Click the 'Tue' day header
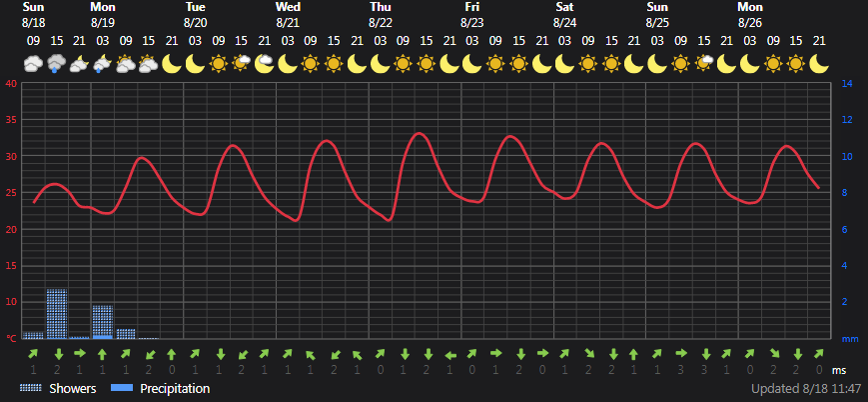 [196, 7]
